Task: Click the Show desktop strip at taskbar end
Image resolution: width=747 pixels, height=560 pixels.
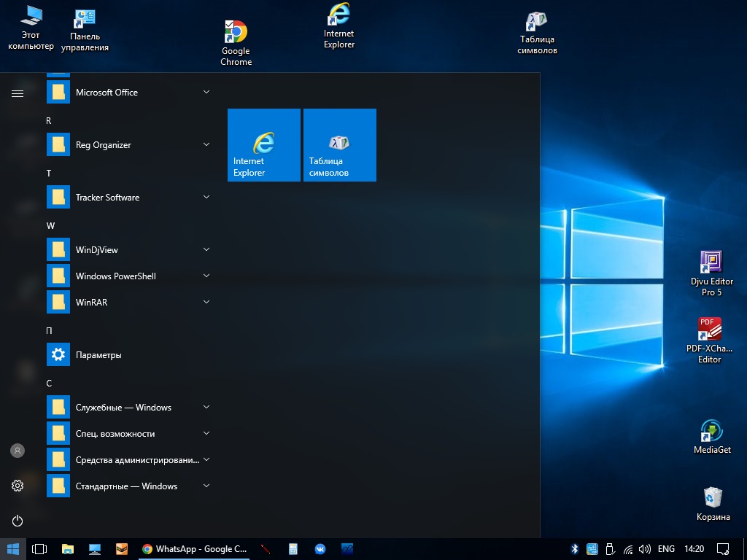Action: coord(745,549)
